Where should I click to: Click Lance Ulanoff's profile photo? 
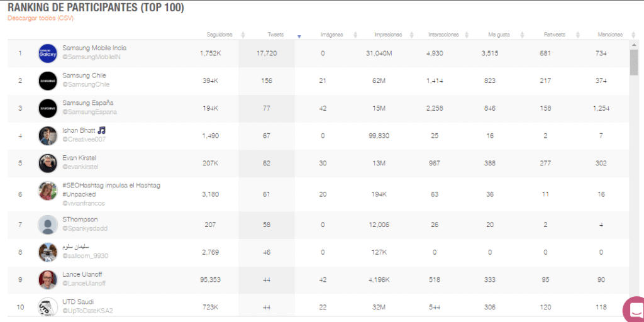point(48,280)
